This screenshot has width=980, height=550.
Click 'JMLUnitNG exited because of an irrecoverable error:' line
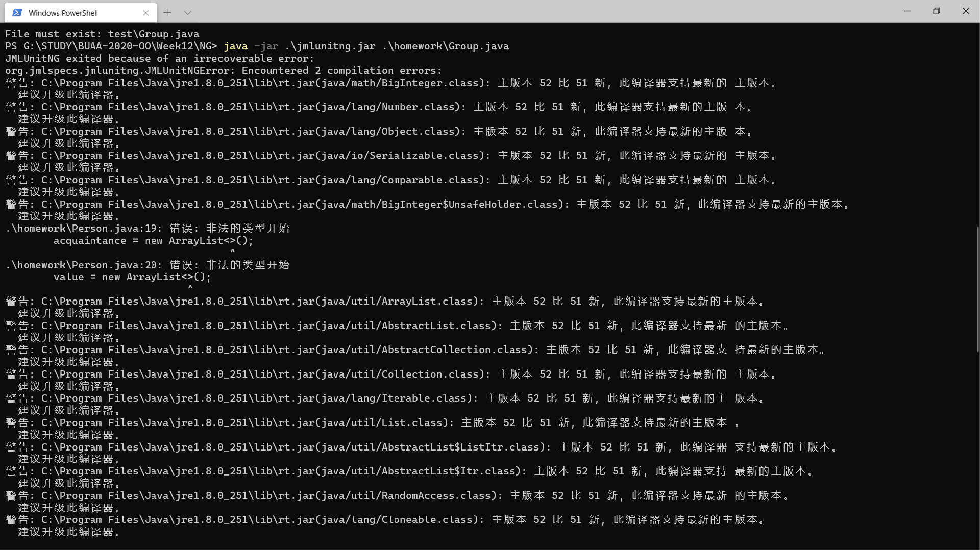160,59
